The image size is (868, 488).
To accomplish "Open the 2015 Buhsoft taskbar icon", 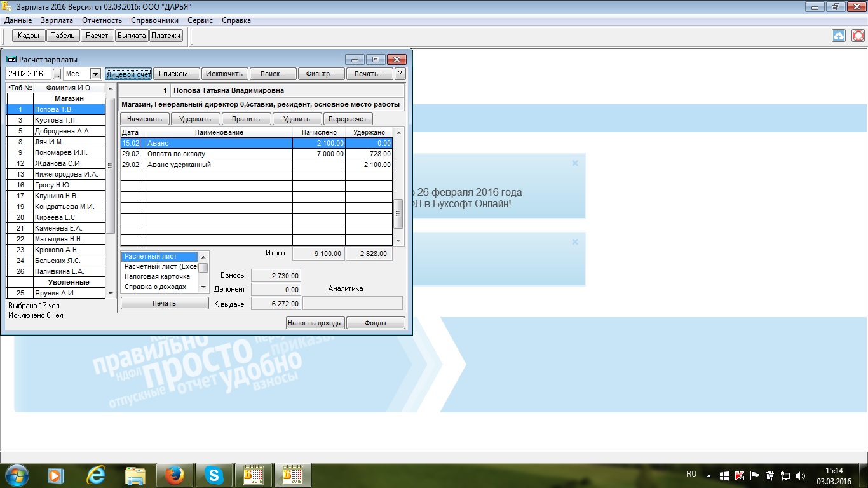I will pos(253,475).
